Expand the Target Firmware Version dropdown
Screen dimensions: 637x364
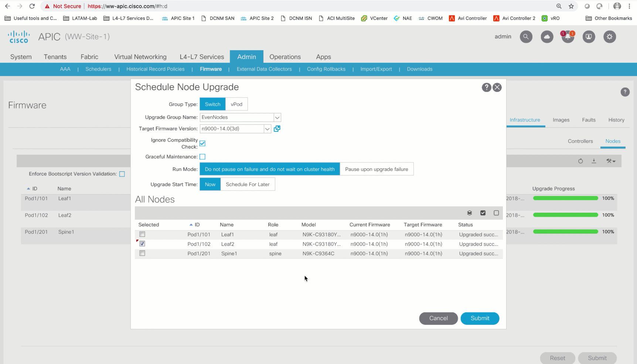tap(267, 129)
